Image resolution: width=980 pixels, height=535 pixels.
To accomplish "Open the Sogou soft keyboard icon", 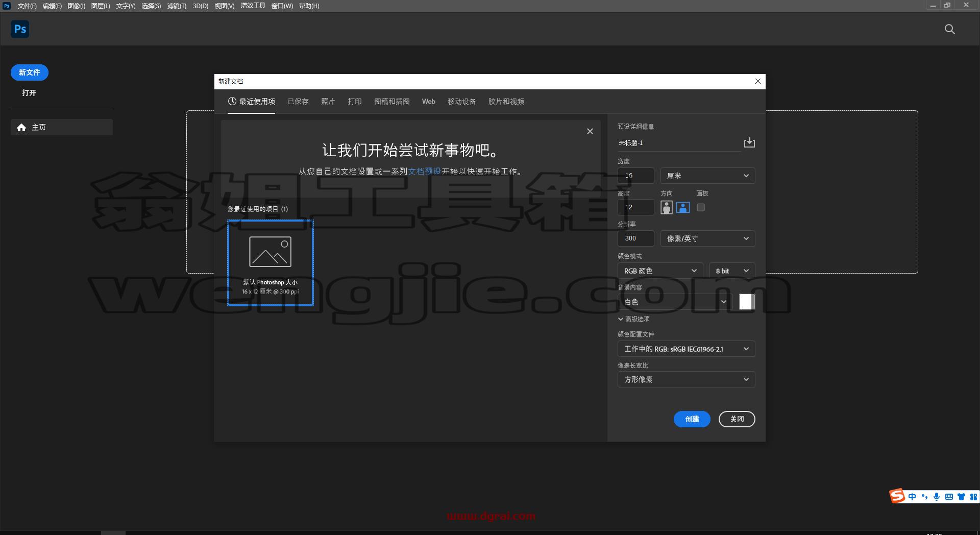I will click(949, 497).
